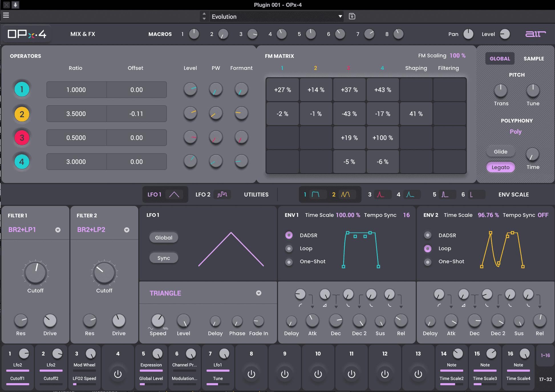Click the Global button in LFO 1
Image resolution: width=555 pixels, height=392 pixels.
163,237
